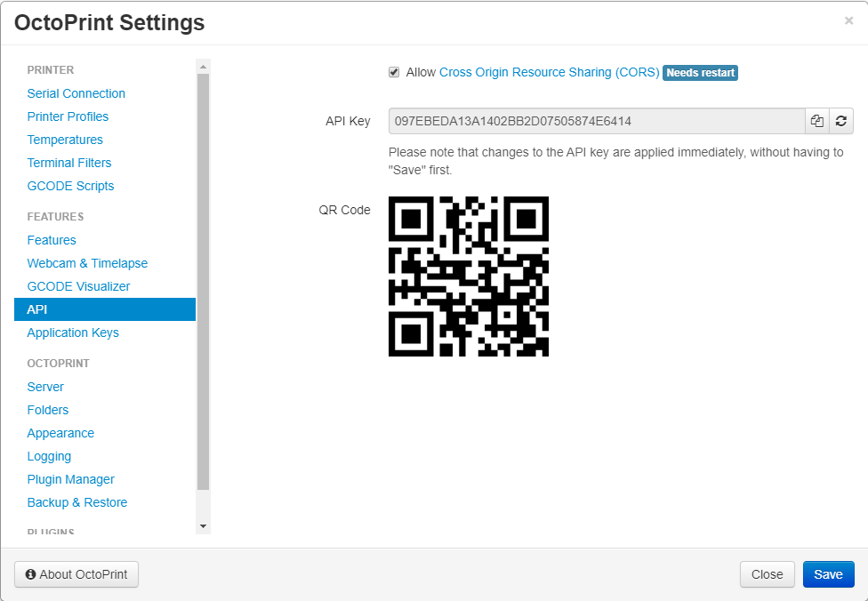Image resolution: width=868 pixels, height=601 pixels.
Task: Open Backup & Restore section
Action: pos(77,502)
